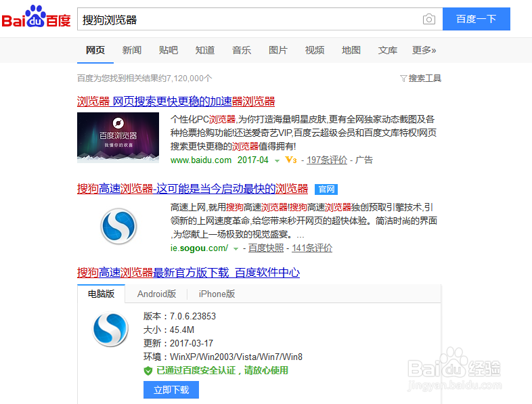Image resolution: width=532 pixels, height=404 pixels.
Task: Switch to the Android版 tab
Action: (156, 294)
